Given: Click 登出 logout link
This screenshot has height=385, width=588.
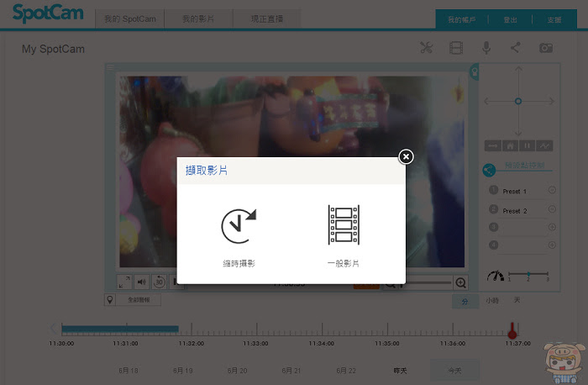Looking at the screenshot, I should point(510,20).
